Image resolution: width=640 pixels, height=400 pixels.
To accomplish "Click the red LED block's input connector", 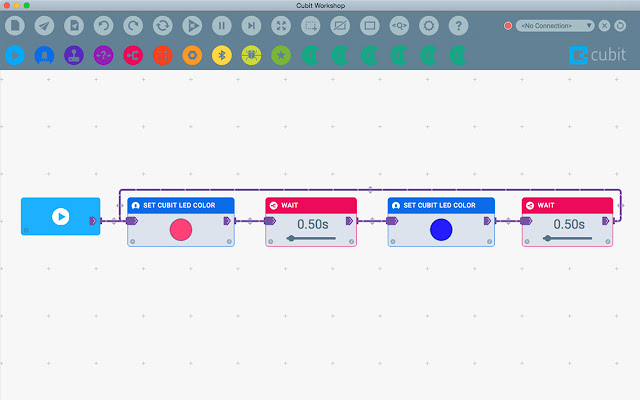I will (132, 221).
